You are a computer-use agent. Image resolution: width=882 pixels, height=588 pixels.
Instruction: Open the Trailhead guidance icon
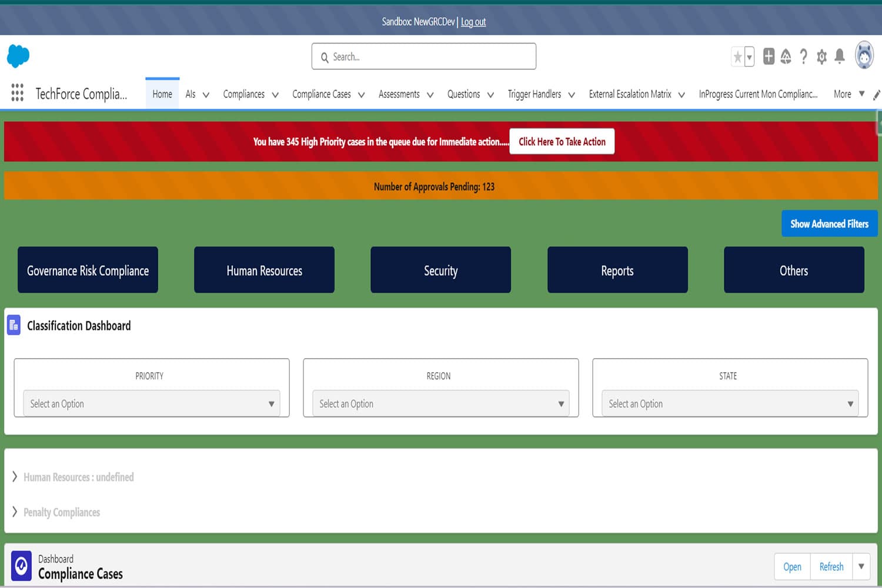(x=786, y=56)
